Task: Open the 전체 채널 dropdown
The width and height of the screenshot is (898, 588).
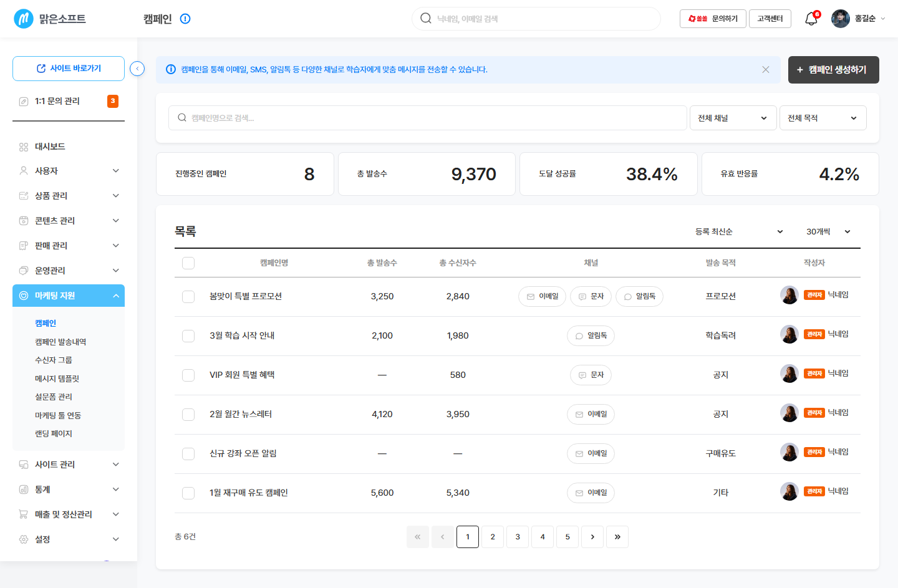Action: [x=733, y=118]
